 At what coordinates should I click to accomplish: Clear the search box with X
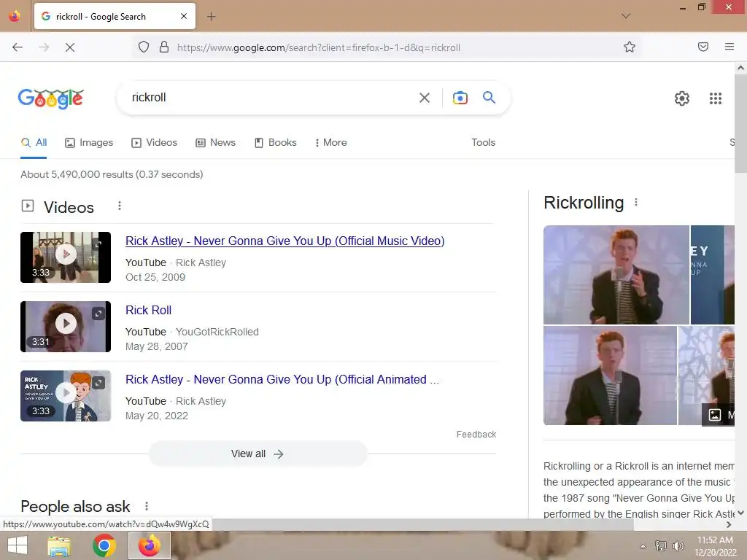coord(424,98)
